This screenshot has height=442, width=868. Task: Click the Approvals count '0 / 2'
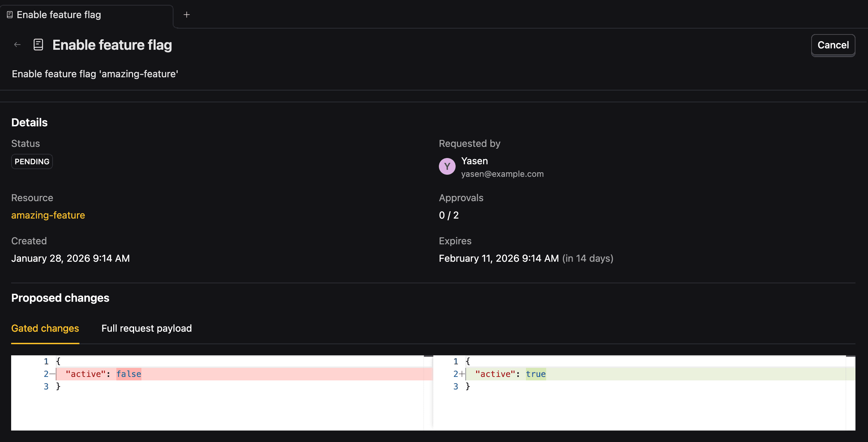click(x=449, y=215)
